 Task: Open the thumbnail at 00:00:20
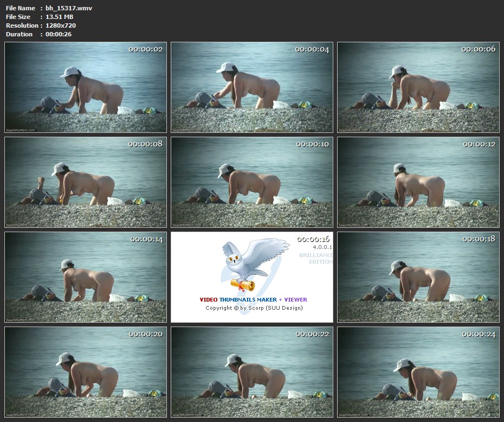tap(86, 372)
